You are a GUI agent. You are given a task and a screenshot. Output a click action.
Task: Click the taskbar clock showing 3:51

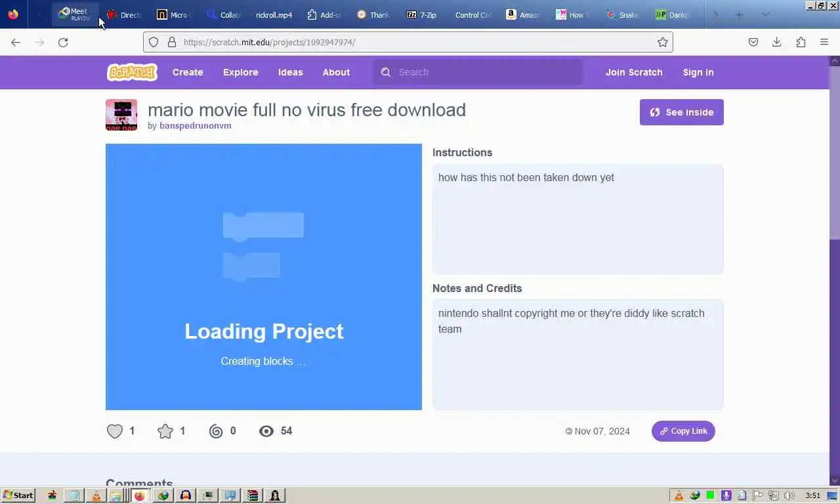click(813, 495)
